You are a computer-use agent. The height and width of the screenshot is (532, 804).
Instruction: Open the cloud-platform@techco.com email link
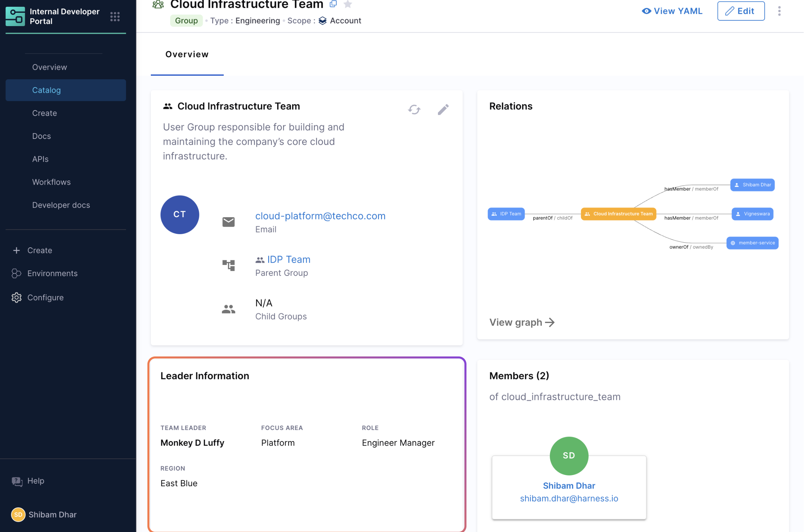point(320,216)
